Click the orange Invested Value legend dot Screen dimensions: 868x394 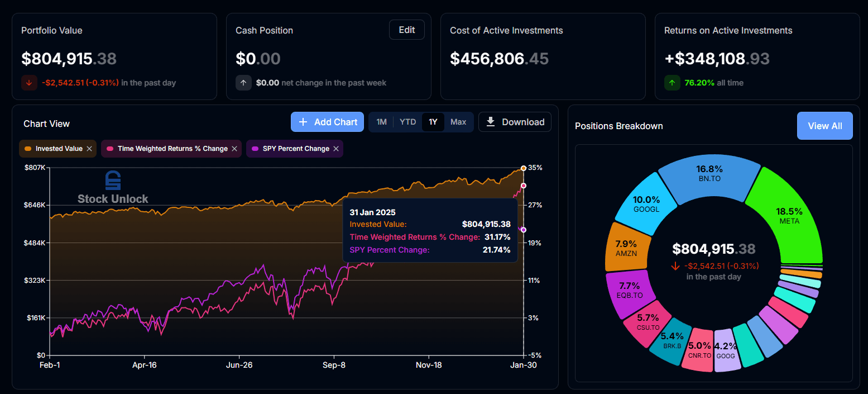pyautogui.click(x=28, y=149)
